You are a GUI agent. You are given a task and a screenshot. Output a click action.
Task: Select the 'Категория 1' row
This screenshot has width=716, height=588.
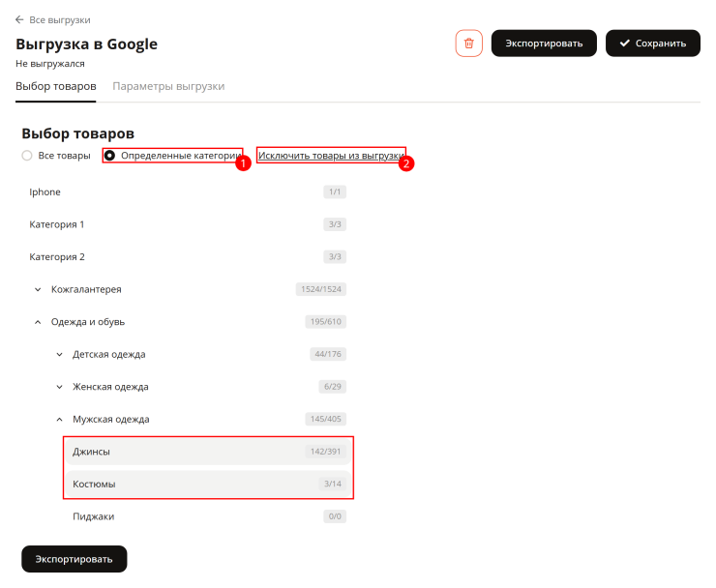pos(188,224)
